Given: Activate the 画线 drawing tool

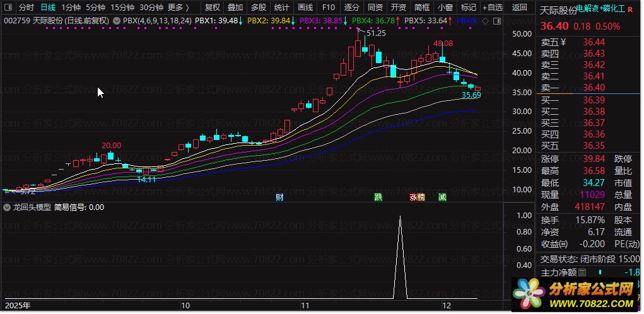Looking at the screenshot, I should pos(305,8).
